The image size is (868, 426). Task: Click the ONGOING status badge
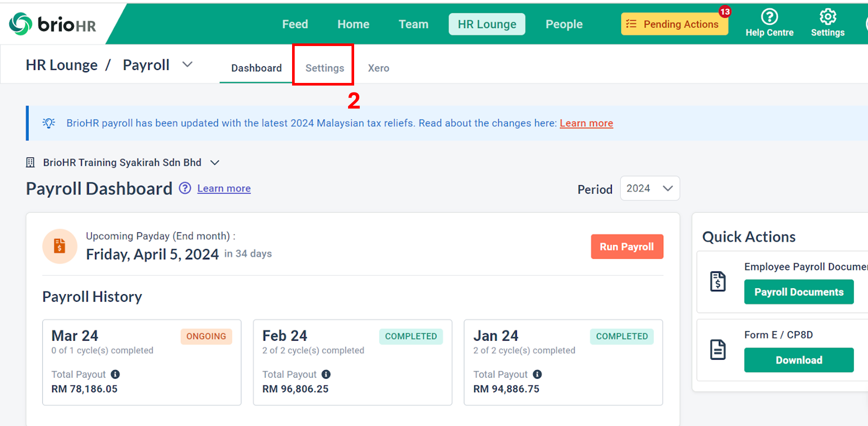pyautogui.click(x=206, y=337)
